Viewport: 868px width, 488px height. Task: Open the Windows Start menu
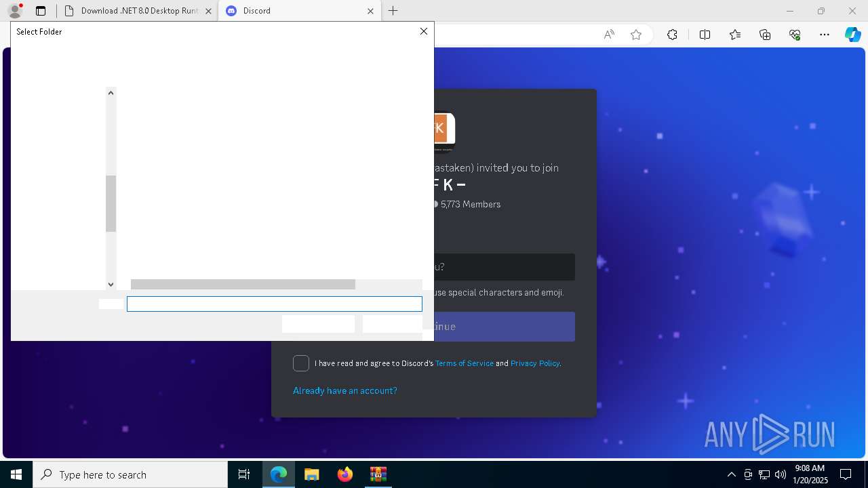16,474
